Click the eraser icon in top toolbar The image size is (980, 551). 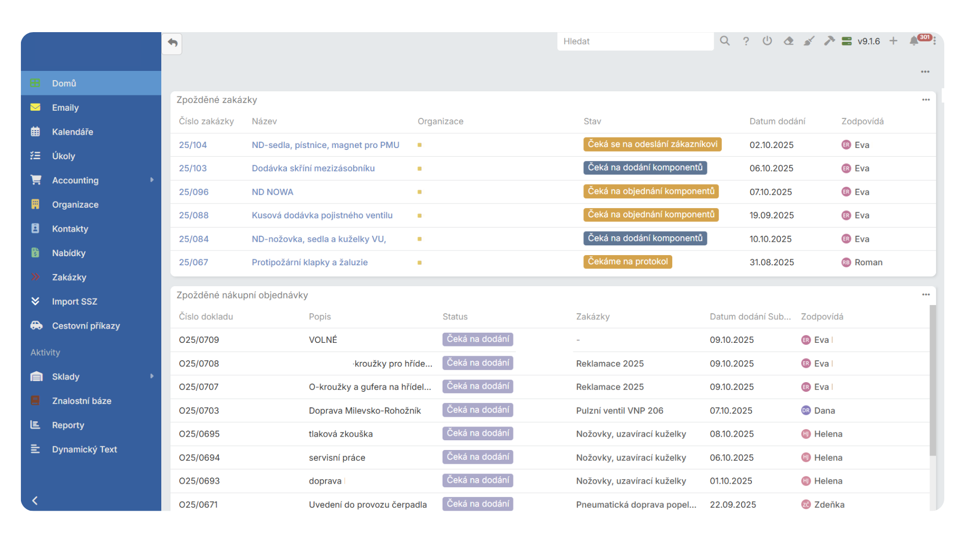[x=789, y=41]
